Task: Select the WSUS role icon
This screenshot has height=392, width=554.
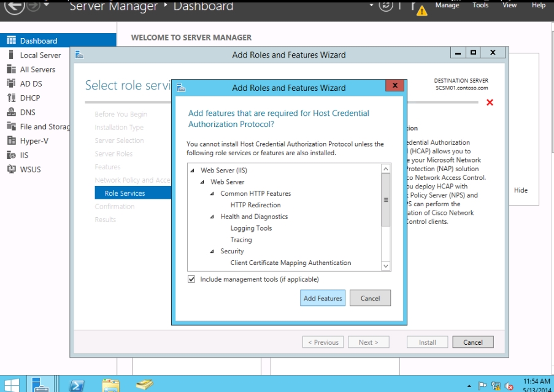Action: pyautogui.click(x=11, y=169)
